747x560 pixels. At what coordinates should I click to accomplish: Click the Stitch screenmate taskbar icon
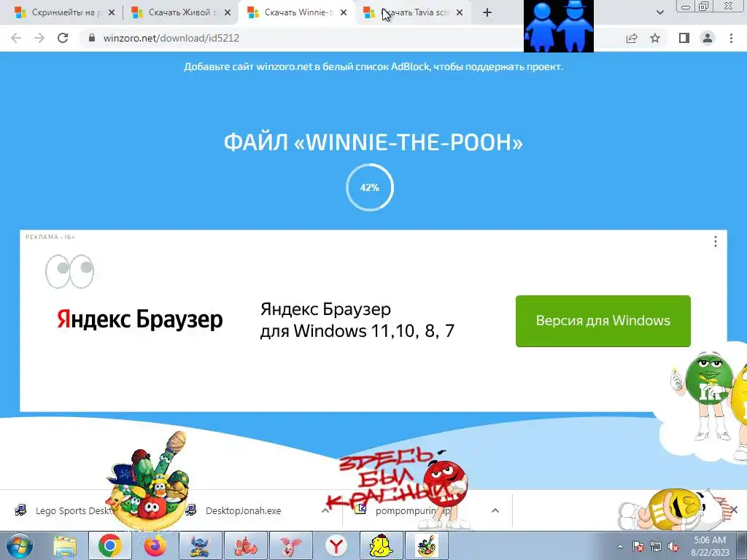(x=200, y=545)
